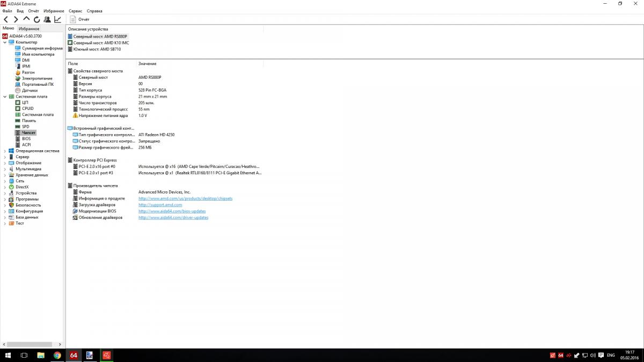Expand the DirectX tree node
Screen dimensions: 644x362
click(x=5, y=187)
